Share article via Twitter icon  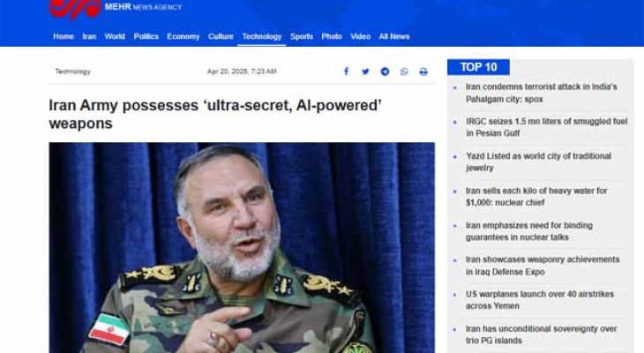(365, 71)
